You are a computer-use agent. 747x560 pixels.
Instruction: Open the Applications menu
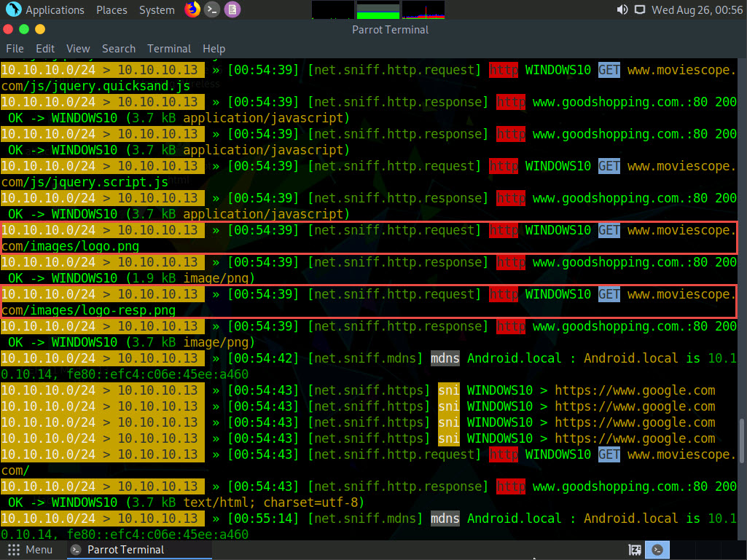[x=55, y=10]
